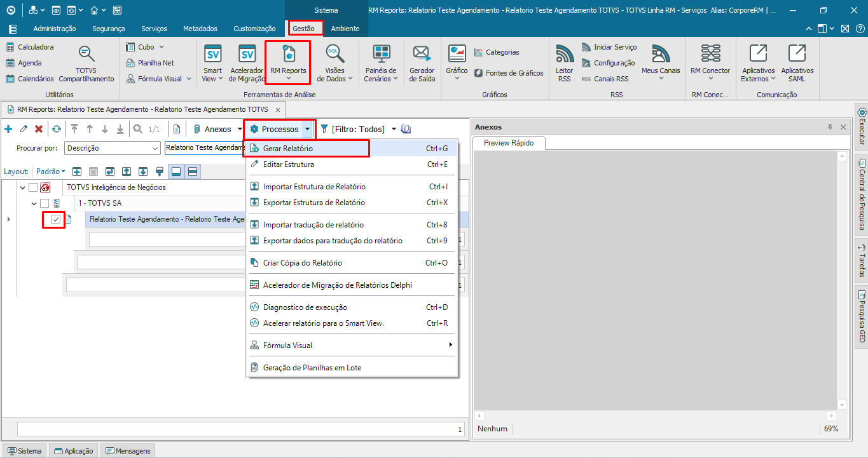Collapse the TOTVS Inteligência de Negócios node
This screenshot has width=868, height=458.
(x=23, y=187)
